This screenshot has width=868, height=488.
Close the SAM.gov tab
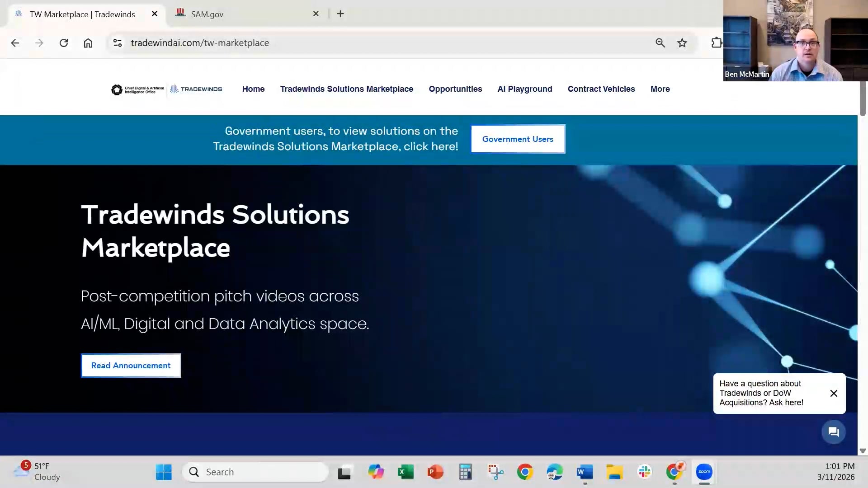(x=316, y=14)
